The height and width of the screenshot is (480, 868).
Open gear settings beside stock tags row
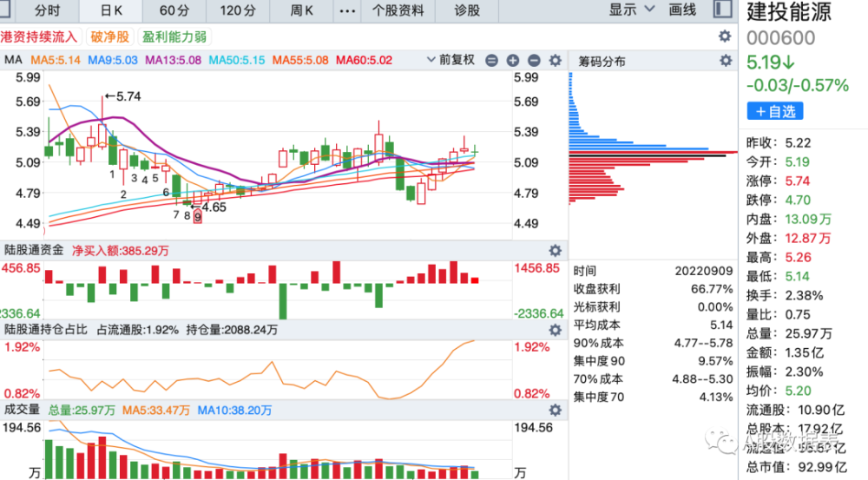click(x=724, y=36)
